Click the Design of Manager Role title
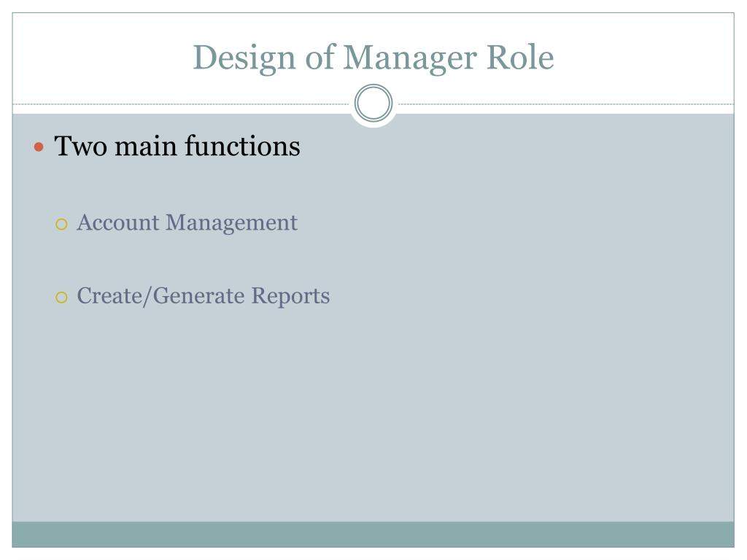 [x=373, y=58]
